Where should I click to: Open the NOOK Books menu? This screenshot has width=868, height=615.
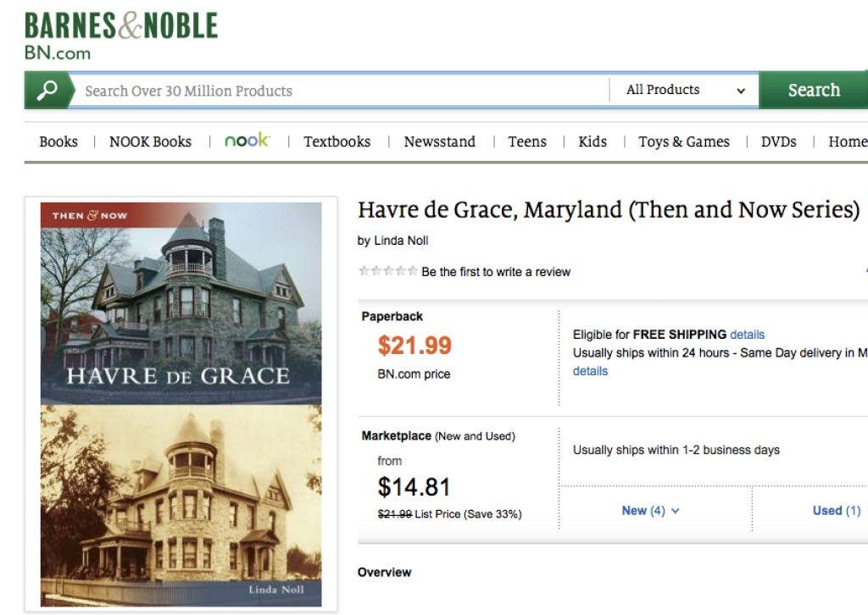150,141
